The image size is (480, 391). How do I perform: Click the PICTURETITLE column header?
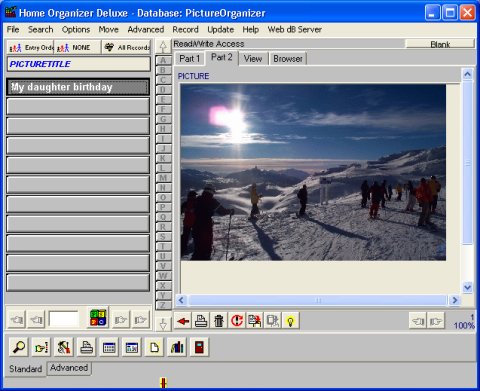[x=79, y=64]
